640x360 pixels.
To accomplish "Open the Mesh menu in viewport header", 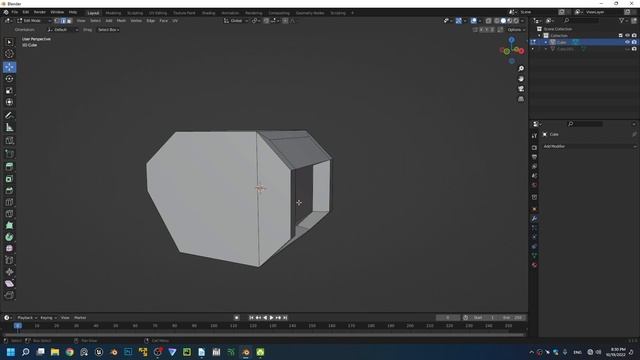I will (x=121, y=20).
